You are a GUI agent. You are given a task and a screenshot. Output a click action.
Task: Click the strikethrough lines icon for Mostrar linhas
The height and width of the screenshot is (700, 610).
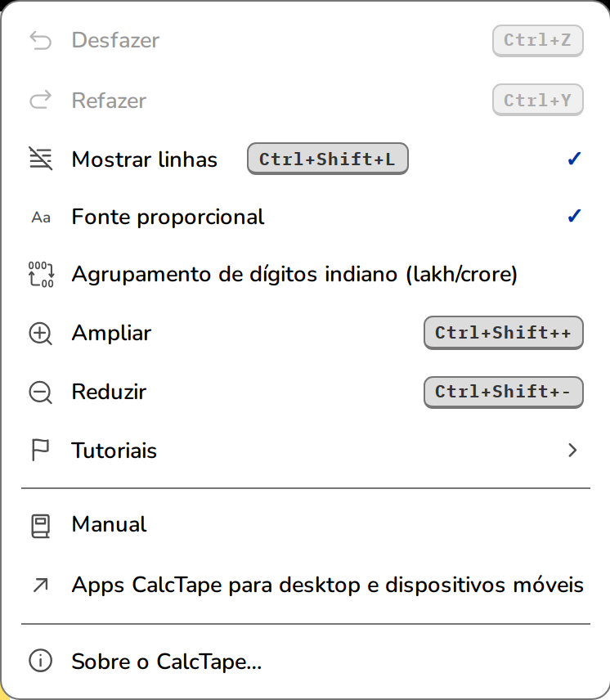(41, 159)
